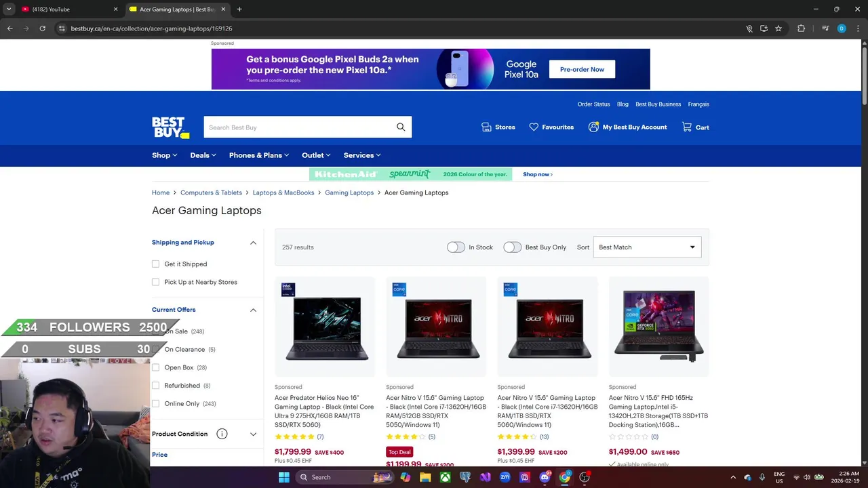Open the Sort Best Match dropdown

click(x=647, y=247)
